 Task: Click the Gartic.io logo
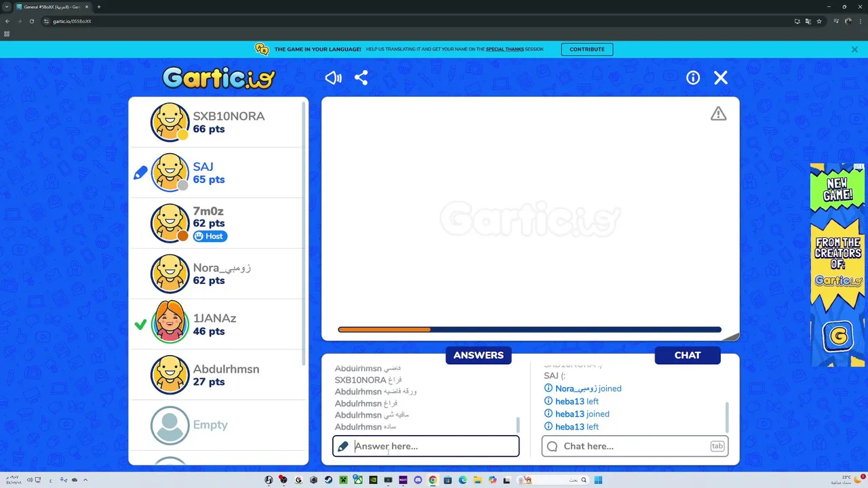tap(218, 78)
